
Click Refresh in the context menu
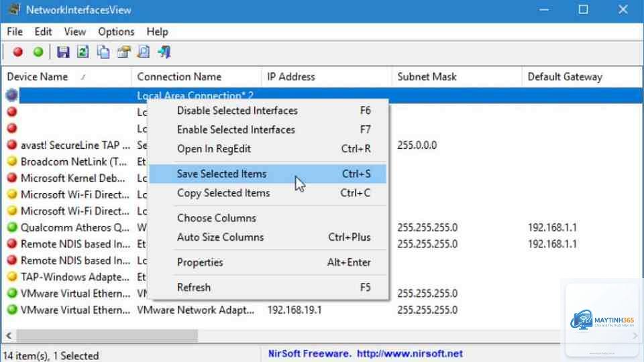[268, 288]
